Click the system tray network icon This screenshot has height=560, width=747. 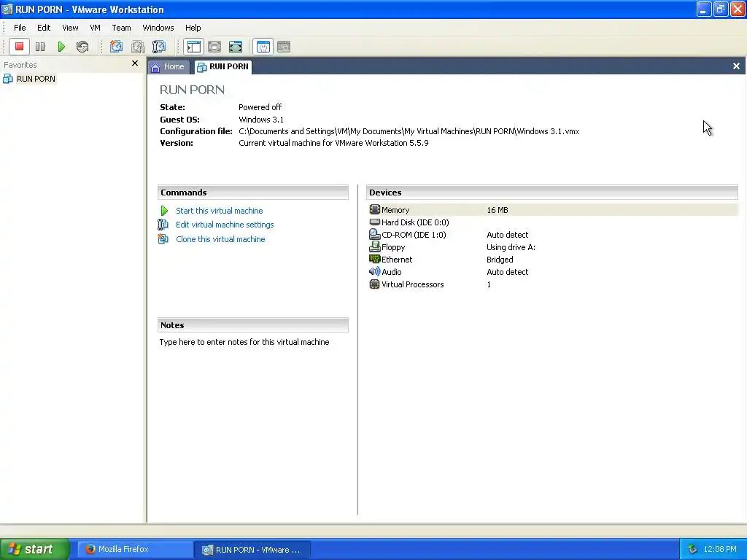pos(692,550)
